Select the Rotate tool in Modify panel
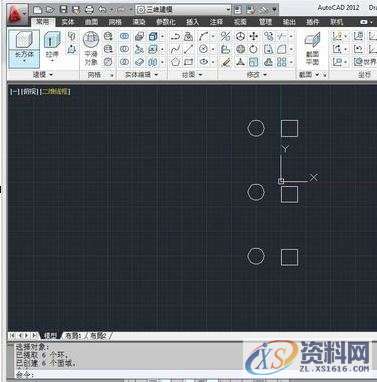This screenshot has width=377, height=382. click(x=254, y=49)
